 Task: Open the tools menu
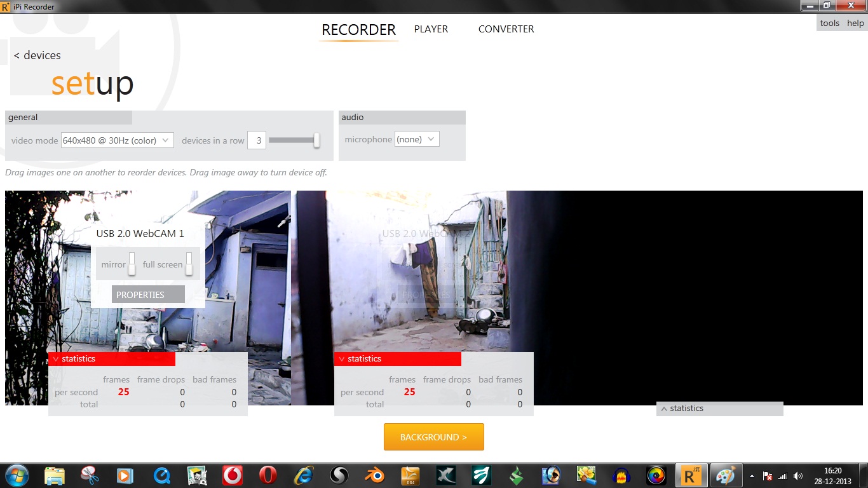(x=830, y=23)
